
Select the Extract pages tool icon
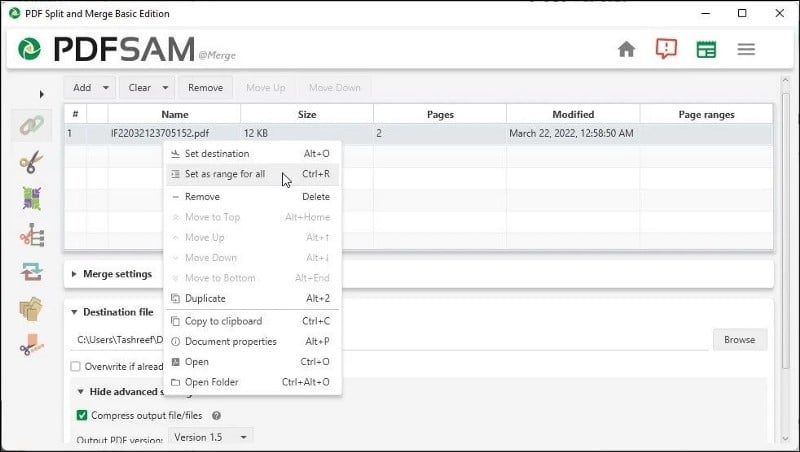[x=31, y=309]
